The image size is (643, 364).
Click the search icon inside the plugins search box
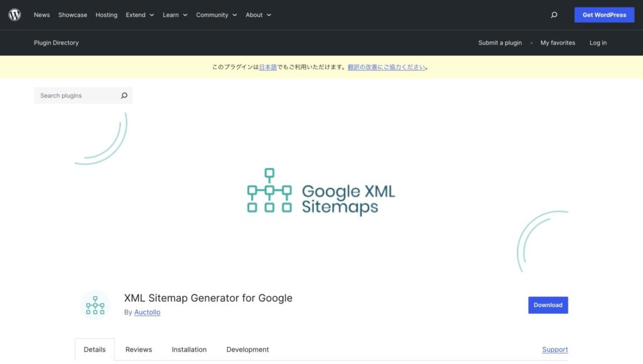(x=124, y=95)
